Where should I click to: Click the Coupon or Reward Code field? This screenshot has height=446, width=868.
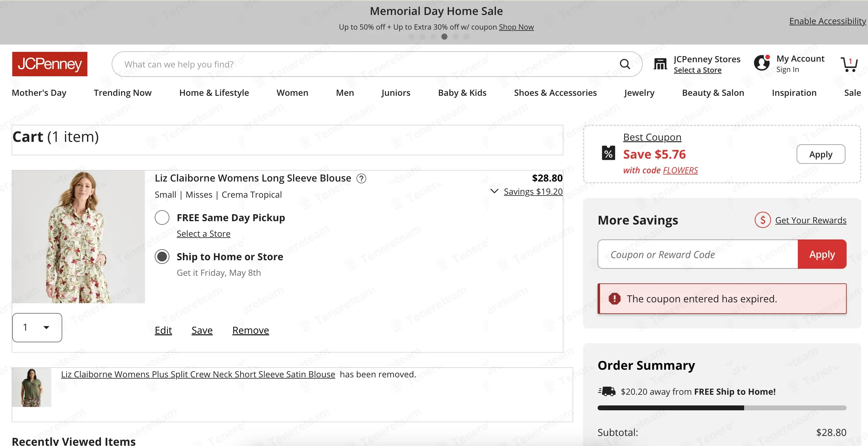[697, 254]
